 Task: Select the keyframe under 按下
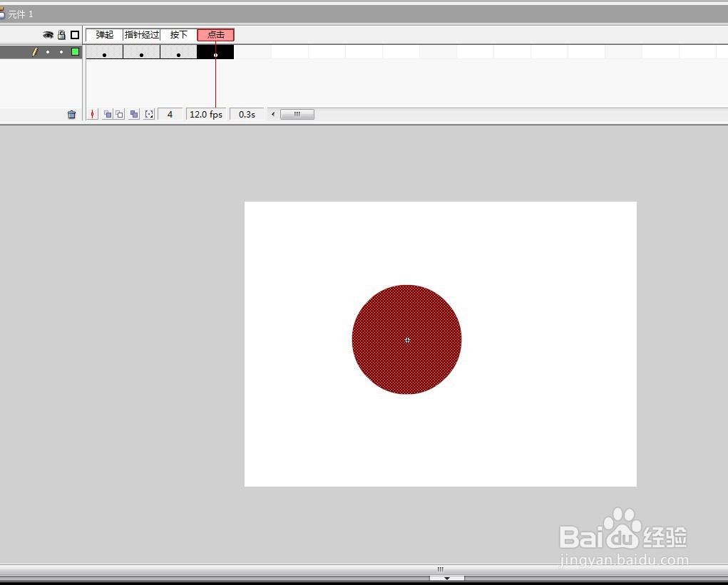(x=179, y=52)
